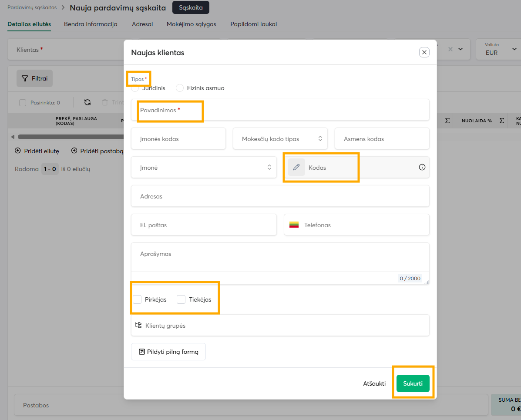Tick the Pirkėjas checkbox
Viewport: 521px width, 420px height.
(138, 299)
